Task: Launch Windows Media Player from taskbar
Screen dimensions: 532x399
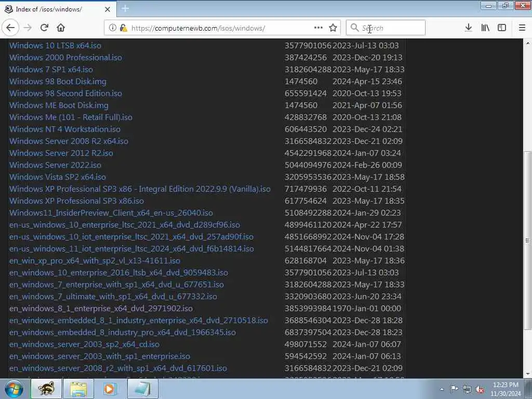Action: pyautogui.click(x=109, y=389)
